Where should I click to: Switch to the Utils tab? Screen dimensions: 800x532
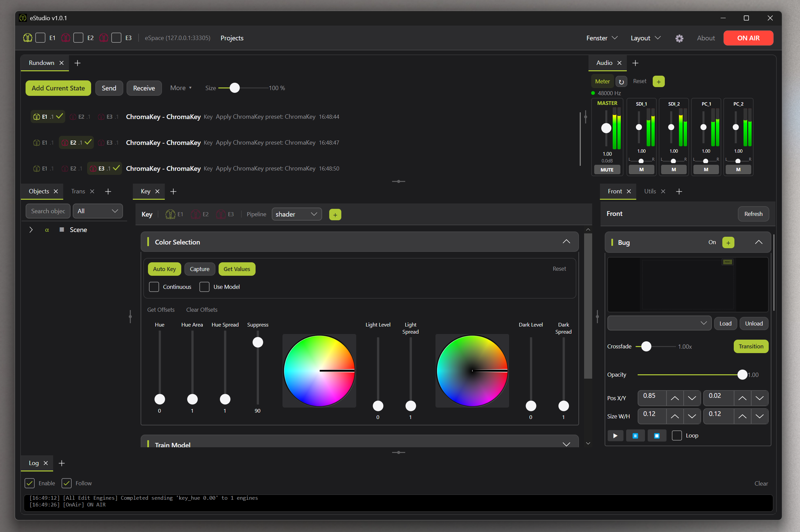[650, 191]
